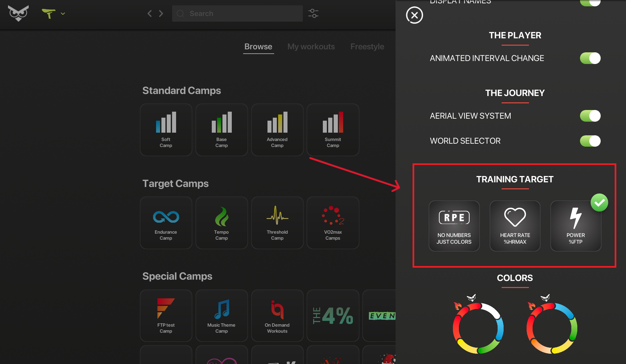Click the AERIAL VIEW SYSTEM label
The height and width of the screenshot is (364, 626).
(x=470, y=116)
